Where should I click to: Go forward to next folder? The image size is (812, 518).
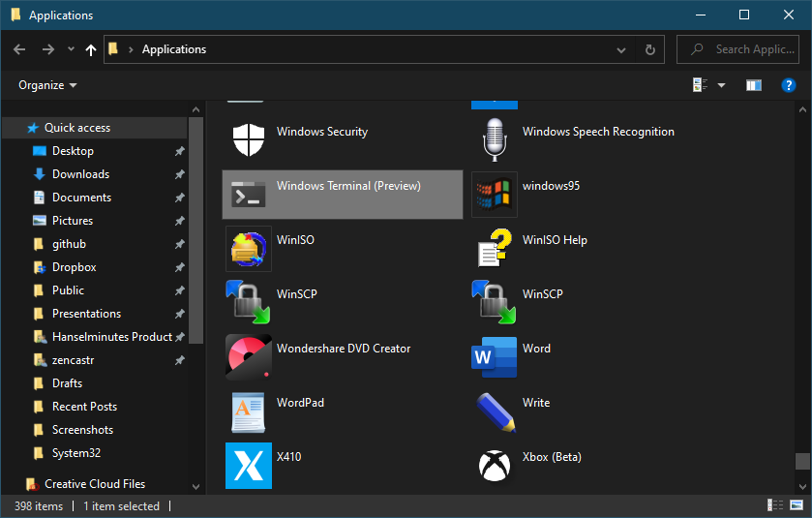(48, 49)
